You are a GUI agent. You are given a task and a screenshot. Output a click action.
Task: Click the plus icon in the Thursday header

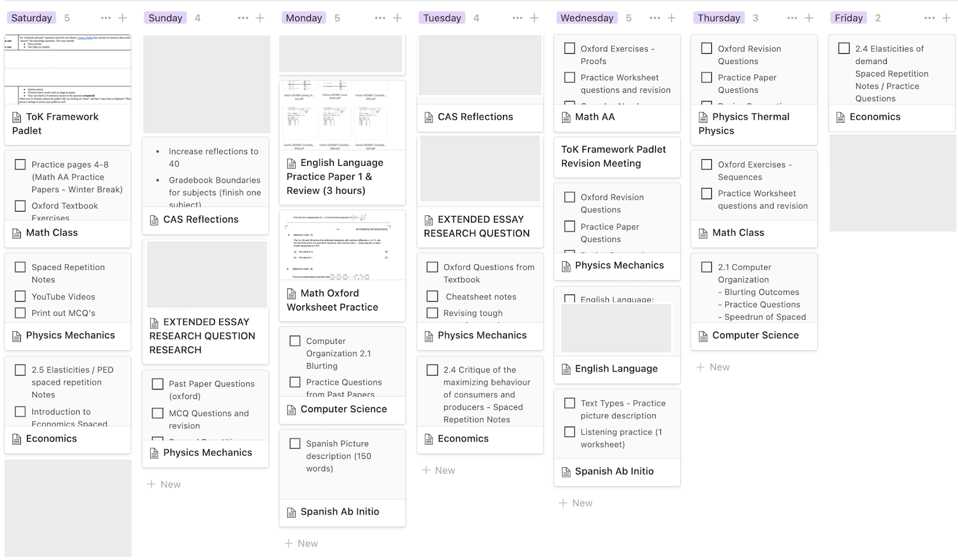(x=809, y=18)
